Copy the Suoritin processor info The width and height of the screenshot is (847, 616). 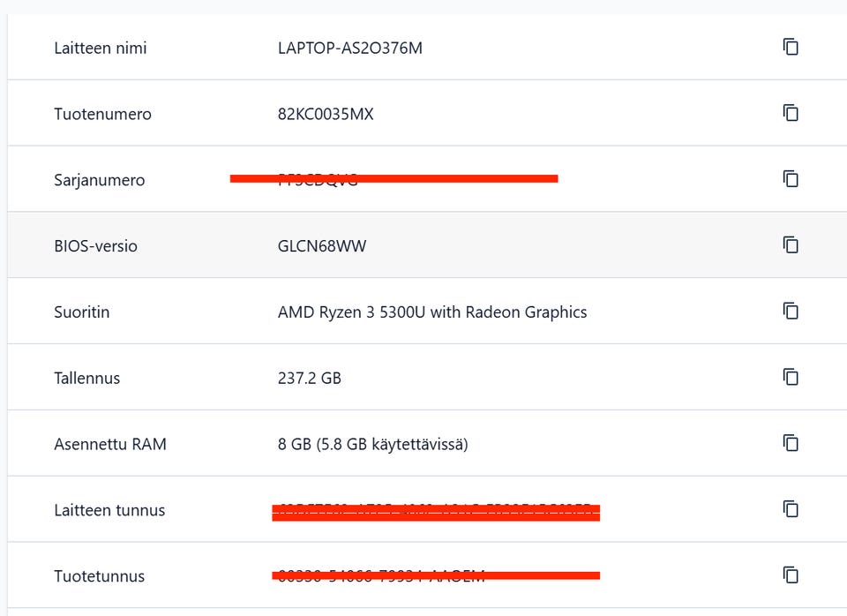pyautogui.click(x=791, y=311)
